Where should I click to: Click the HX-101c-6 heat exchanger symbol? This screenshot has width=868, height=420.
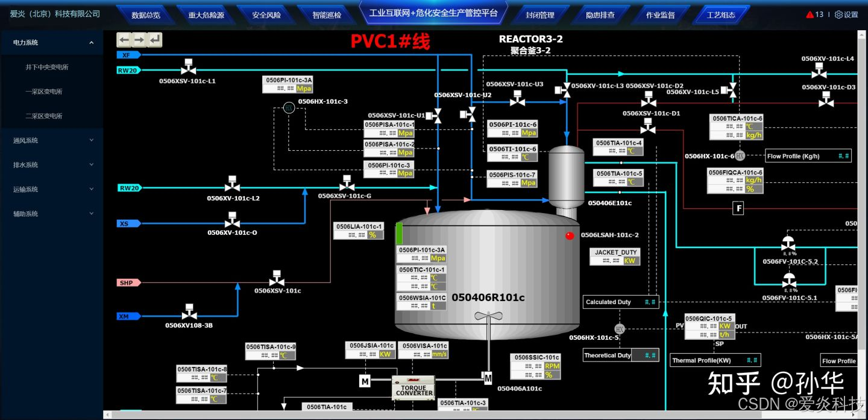[740, 156]
